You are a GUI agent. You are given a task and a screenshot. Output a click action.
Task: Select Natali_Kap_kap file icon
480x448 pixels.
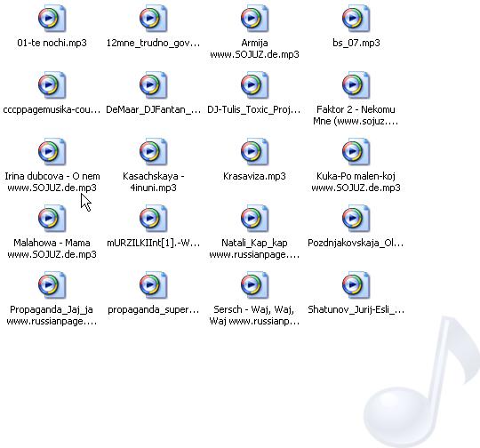tap(254, 219)
